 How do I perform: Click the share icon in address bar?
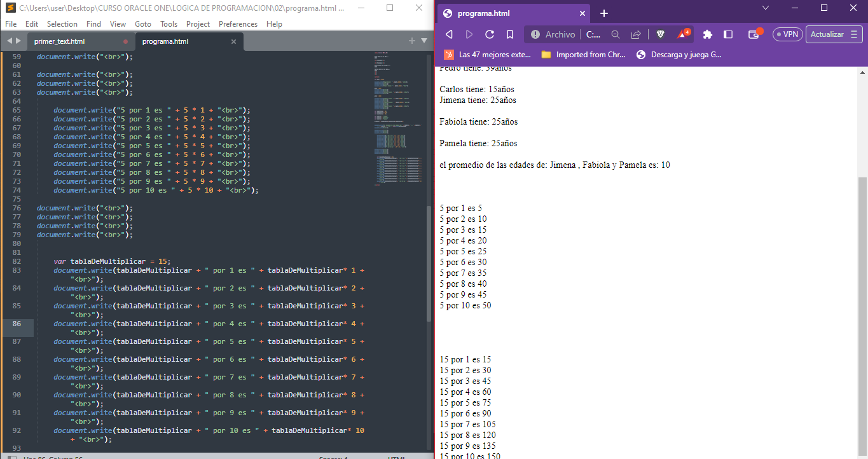636,34
